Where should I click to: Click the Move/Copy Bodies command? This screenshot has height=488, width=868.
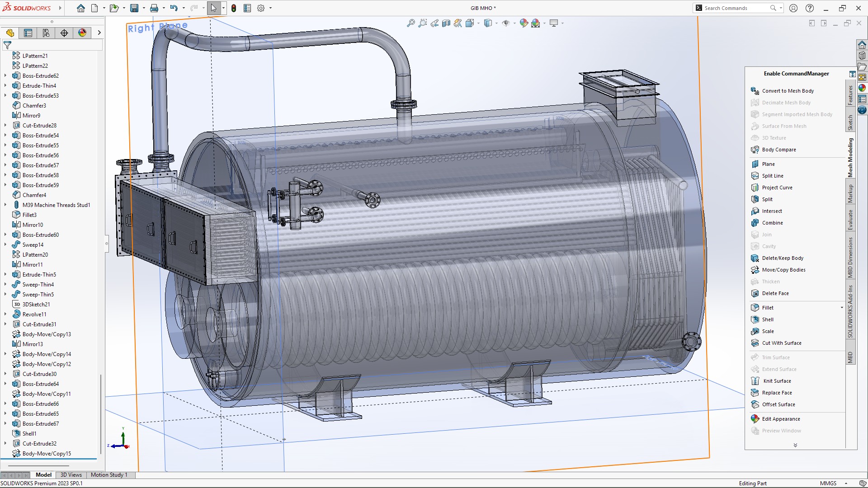click(x=783, y=270)
